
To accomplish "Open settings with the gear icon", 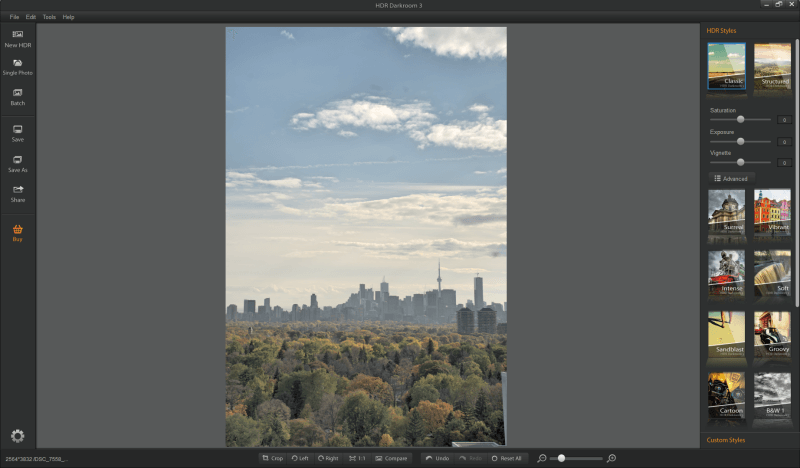I will pos(17,435).
